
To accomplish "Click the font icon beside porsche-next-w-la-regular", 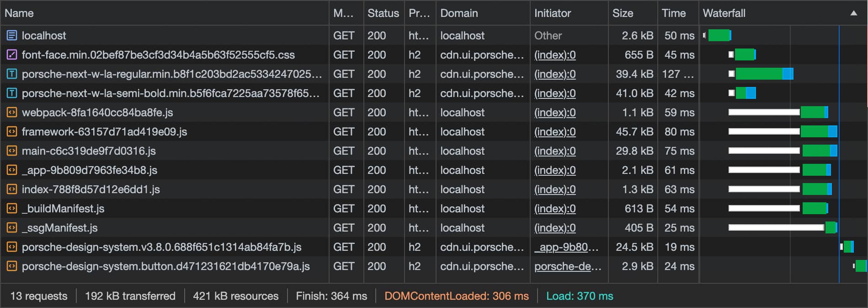I will click(11, 74).
